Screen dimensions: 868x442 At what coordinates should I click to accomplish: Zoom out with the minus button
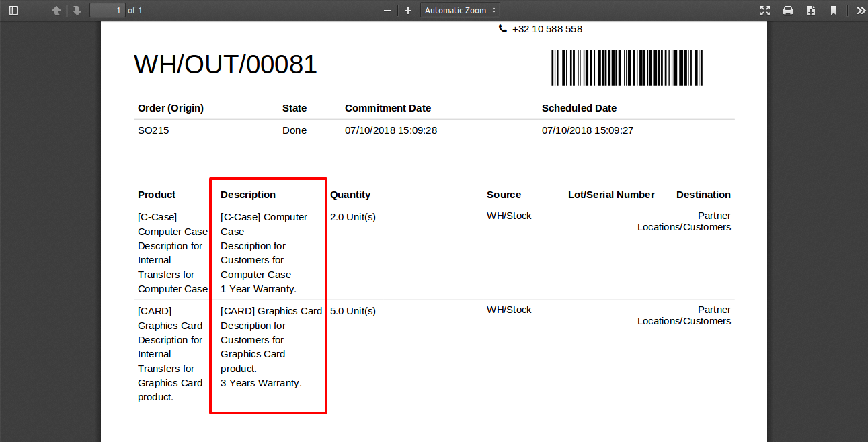click(387, 11)
